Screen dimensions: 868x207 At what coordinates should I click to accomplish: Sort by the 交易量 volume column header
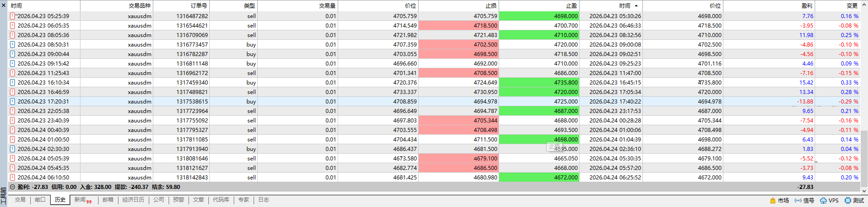(297, 6)
